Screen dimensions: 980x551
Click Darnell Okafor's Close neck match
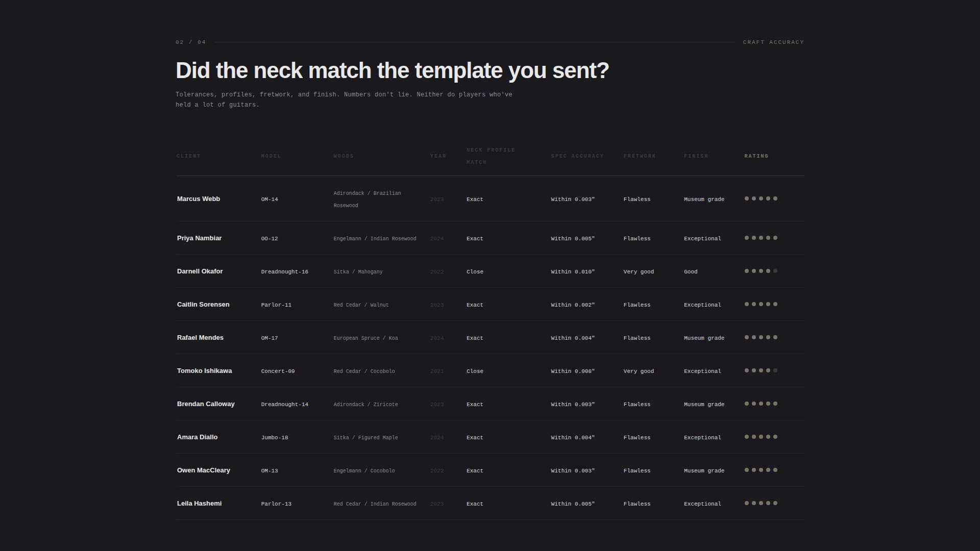475,272
